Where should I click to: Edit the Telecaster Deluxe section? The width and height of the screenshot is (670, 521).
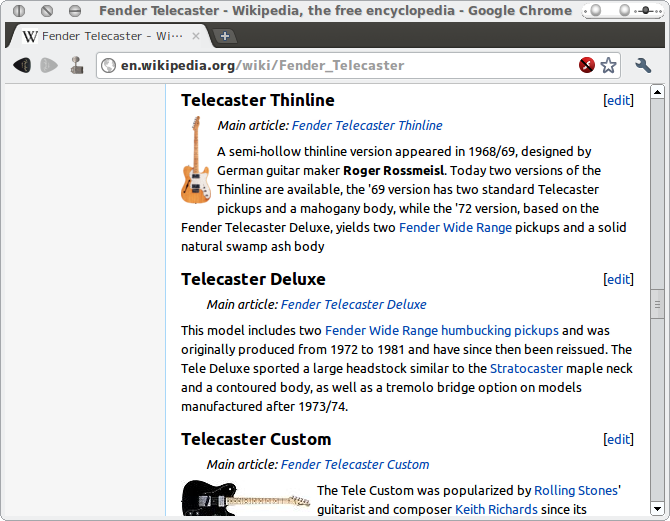(618, 280)
